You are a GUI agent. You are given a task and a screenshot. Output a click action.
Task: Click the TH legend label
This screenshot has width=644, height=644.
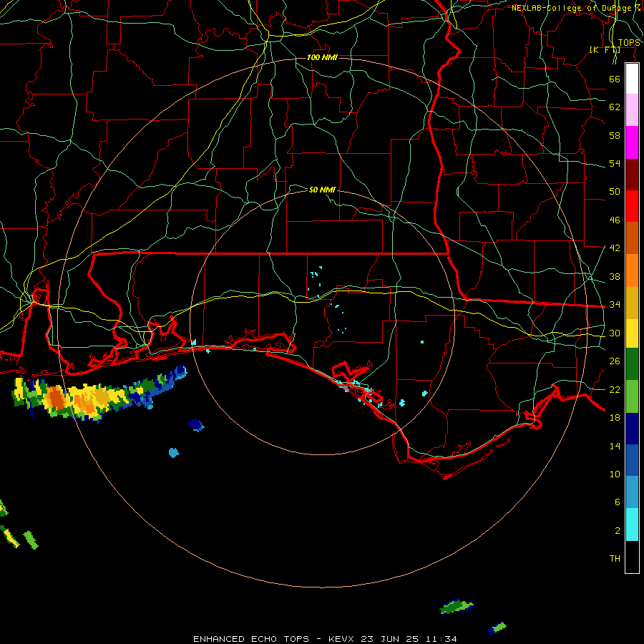(615, 559)
